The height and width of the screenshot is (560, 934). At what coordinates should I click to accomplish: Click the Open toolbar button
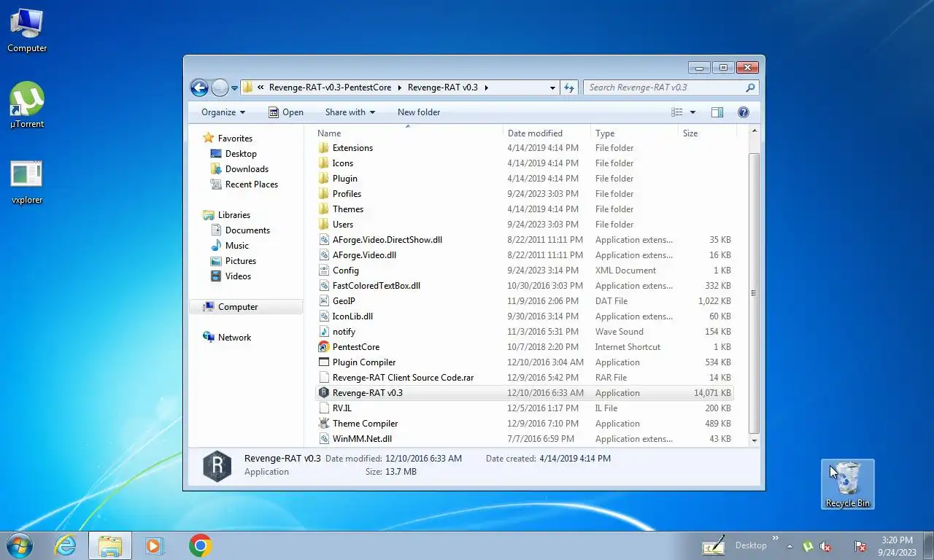(285, 112)
